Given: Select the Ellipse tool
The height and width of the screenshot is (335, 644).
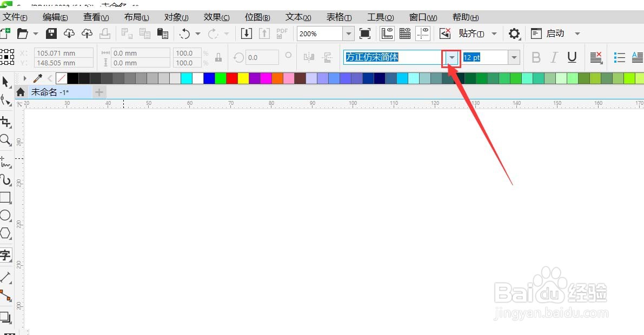Looking at the screenshot, I should click(x=6, y=215).
